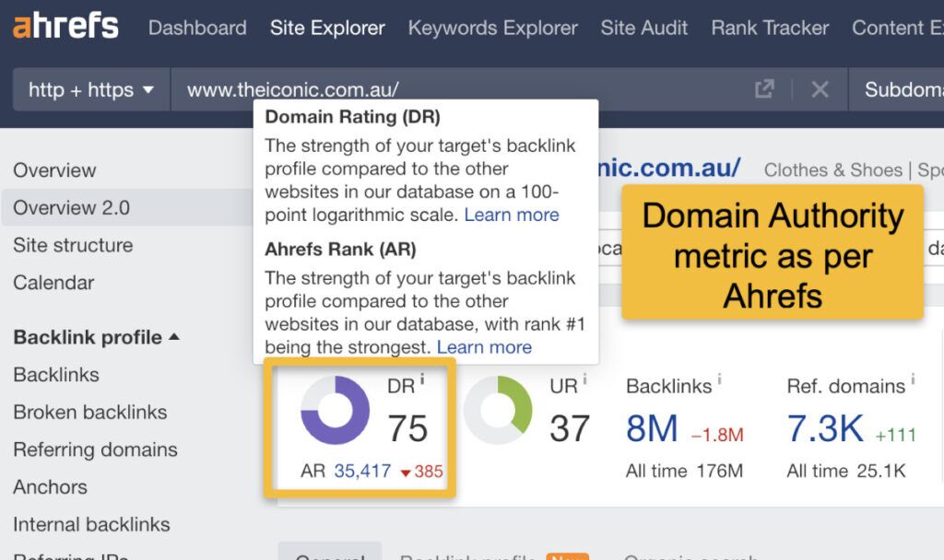
Task: Follow Learn more link under Ahrefs Rank
Action: coord(484,347)
